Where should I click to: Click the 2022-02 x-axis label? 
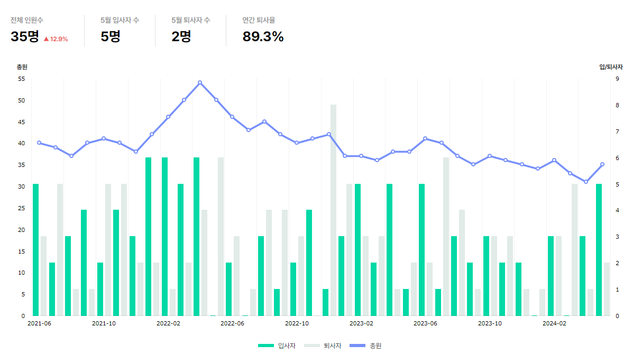coord(168,323)
